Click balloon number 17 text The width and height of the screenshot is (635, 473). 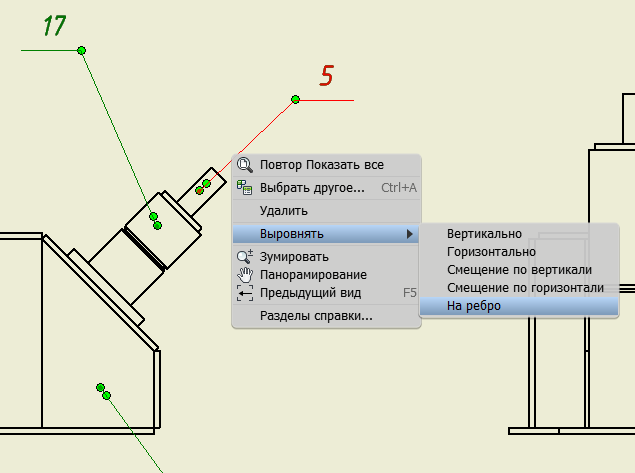[54, 26]
